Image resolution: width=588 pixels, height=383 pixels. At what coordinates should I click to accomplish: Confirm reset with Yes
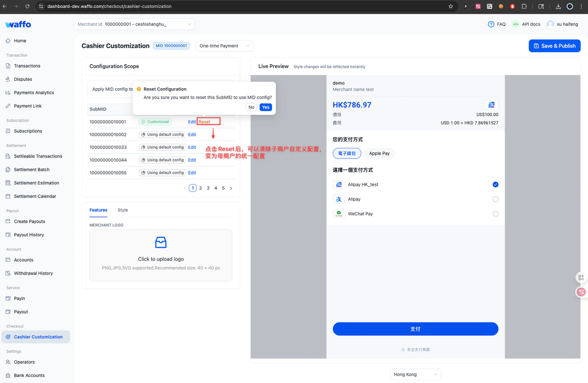point(266,107)
